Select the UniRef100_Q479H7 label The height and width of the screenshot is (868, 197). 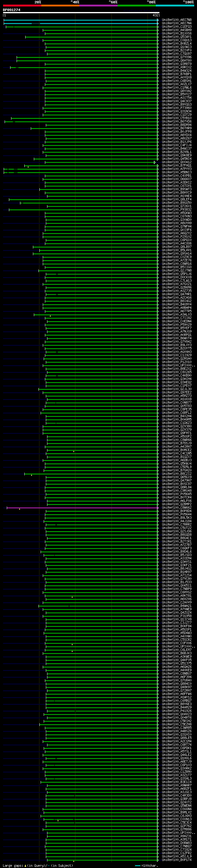click(x=177, y=481)
